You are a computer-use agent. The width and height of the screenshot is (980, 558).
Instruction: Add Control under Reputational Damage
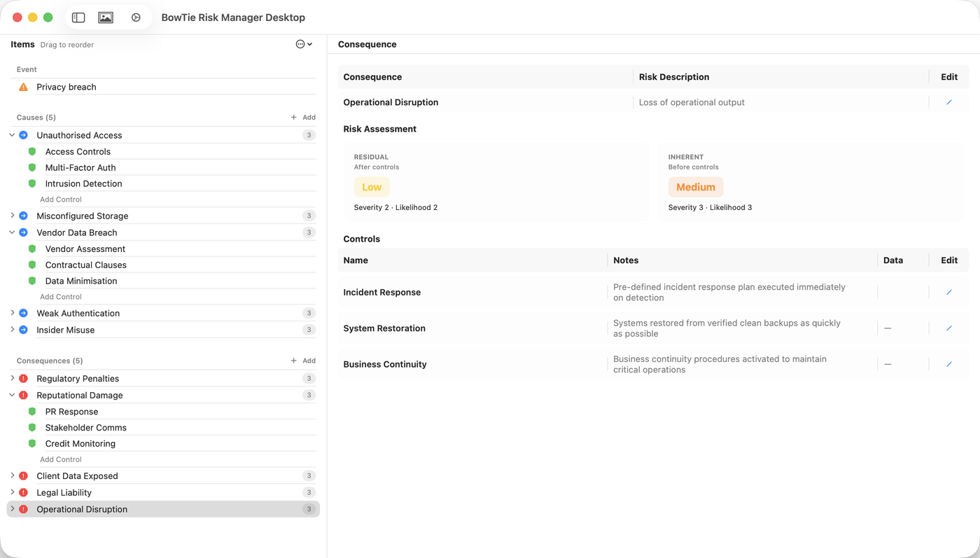(61, 459)
